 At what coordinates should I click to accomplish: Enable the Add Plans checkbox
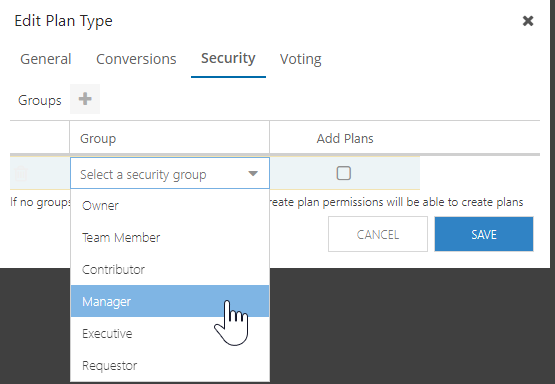(344, 173)
